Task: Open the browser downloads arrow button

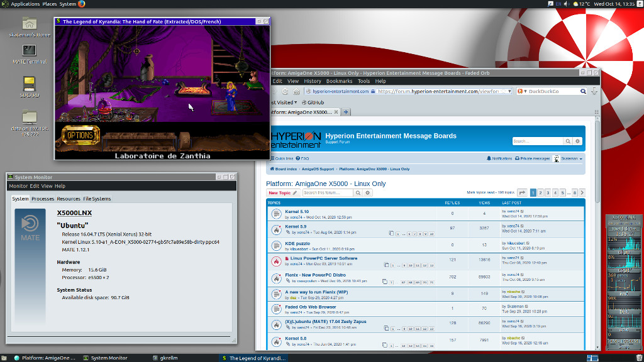Action: [594, 92]
